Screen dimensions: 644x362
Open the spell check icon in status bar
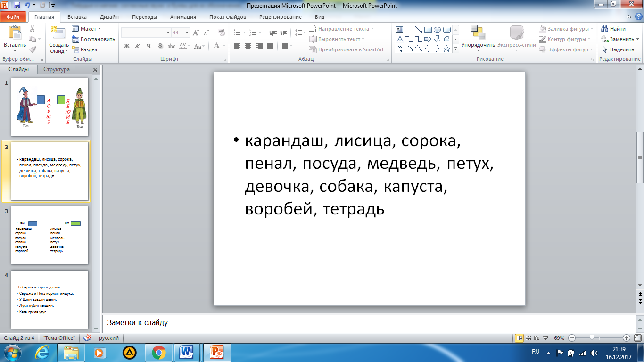pyautogui.click(x=87, y=338)
